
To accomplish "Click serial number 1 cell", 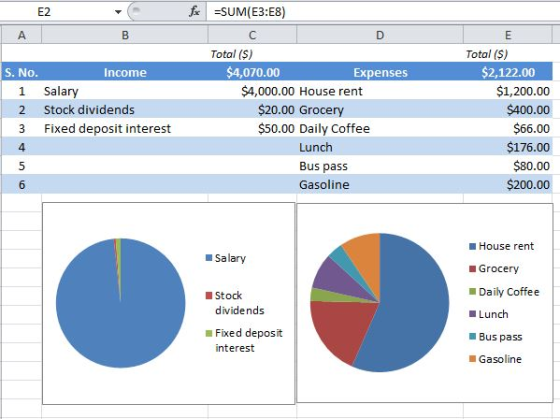I will point(22,91).
